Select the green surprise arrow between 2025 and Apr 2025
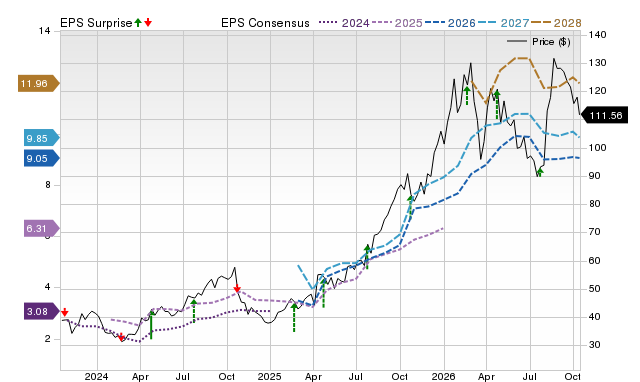The image size is (640, 382). 294,318
